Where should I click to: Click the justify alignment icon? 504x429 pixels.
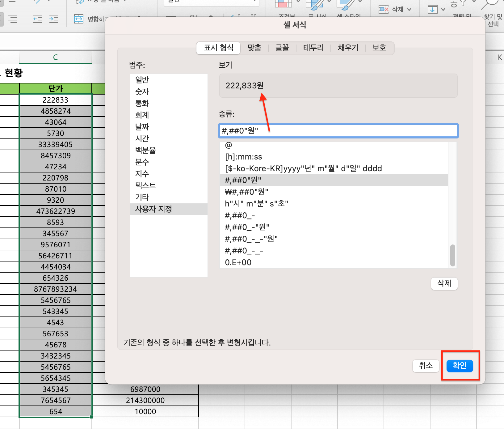tap(13, 19)
